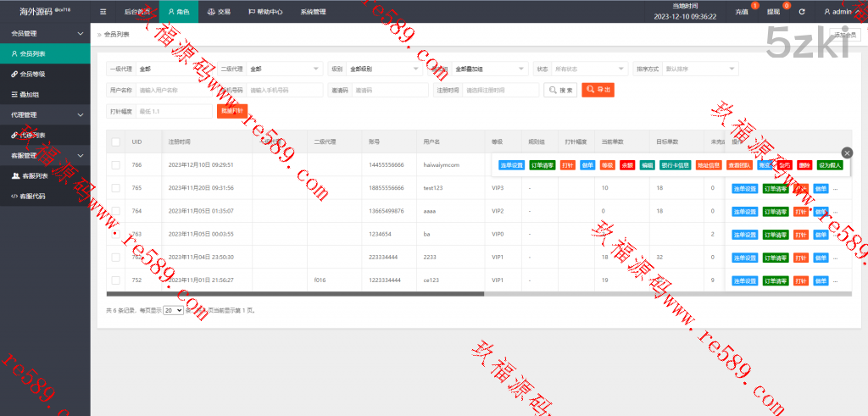Open the 系统管理 top menu

point(312,12)
